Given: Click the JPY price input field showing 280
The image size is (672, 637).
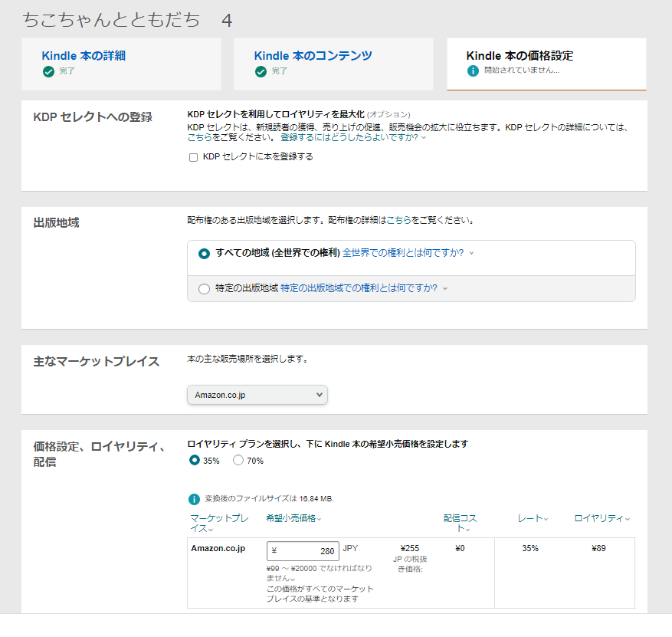Looking at the screenshot, I should [303, 551].
